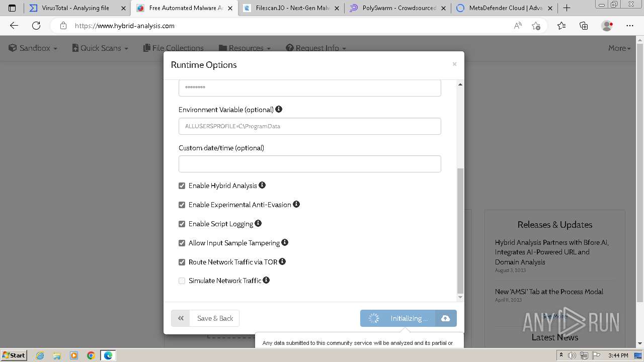Click the info icon beside Environment Variable
The image size is (644, 362).
(x=279, y=109)
